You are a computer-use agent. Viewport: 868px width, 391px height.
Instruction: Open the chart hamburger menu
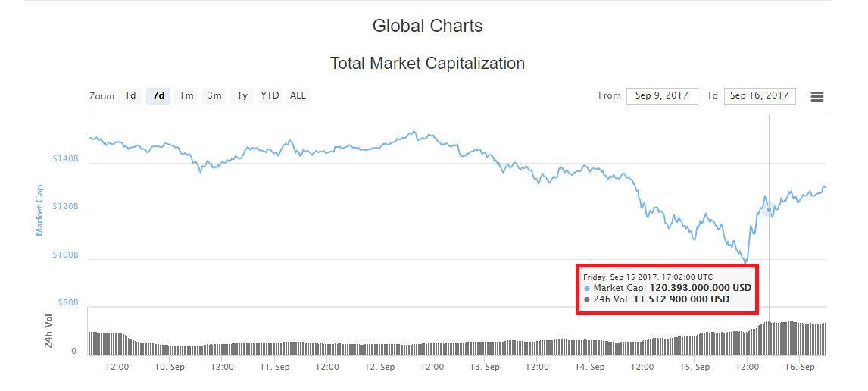click(x=817, y=96)
